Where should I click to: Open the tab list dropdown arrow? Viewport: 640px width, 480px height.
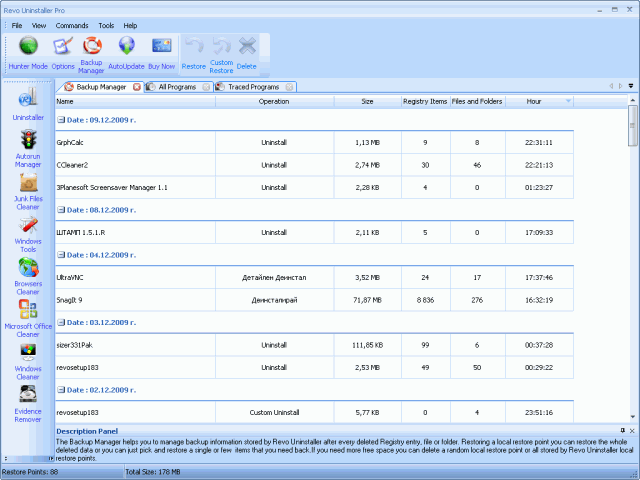pyautogui.click(x=631, y=86)
